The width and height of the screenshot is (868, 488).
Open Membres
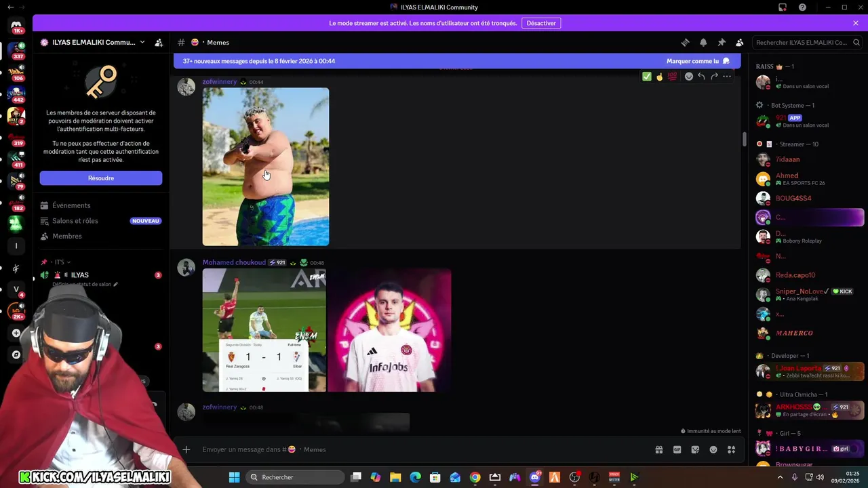(101, 236)
